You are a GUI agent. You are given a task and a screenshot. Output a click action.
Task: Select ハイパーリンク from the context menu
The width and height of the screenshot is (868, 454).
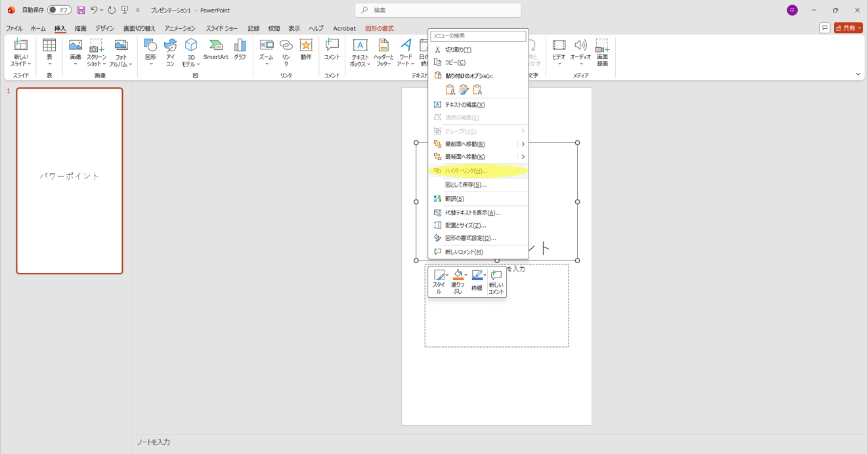466,171
